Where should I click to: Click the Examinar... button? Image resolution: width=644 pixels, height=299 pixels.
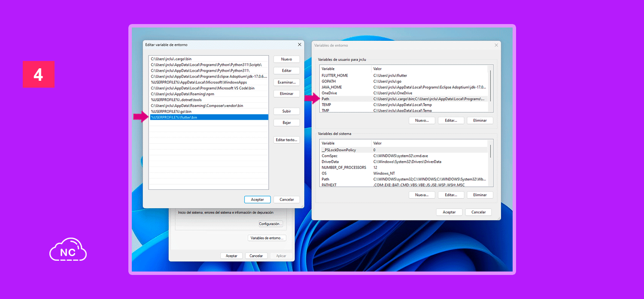[286, 82]
